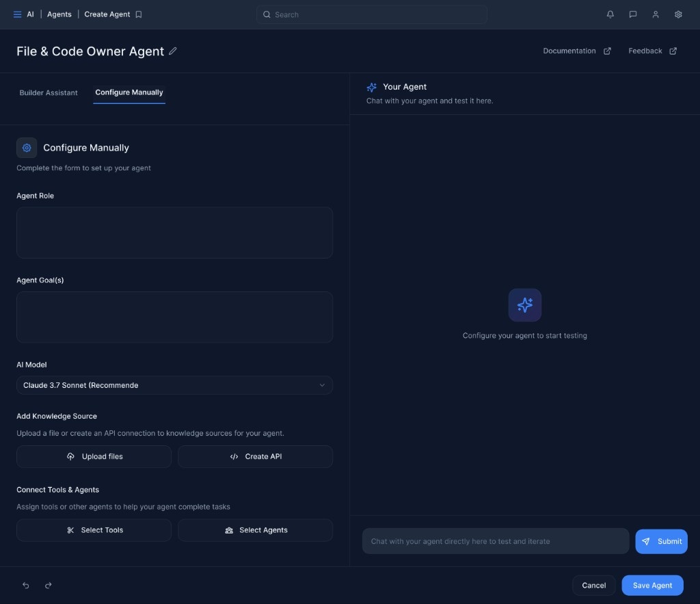The image size is (700, 604).
Task: Switch to the Builder Assistant tab
Action: [x=48, y=92]
